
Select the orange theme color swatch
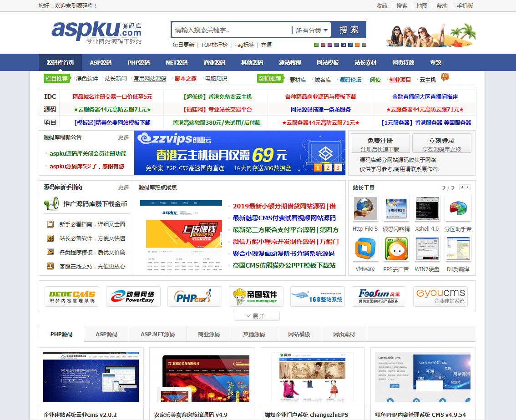(x=357, y=45)
